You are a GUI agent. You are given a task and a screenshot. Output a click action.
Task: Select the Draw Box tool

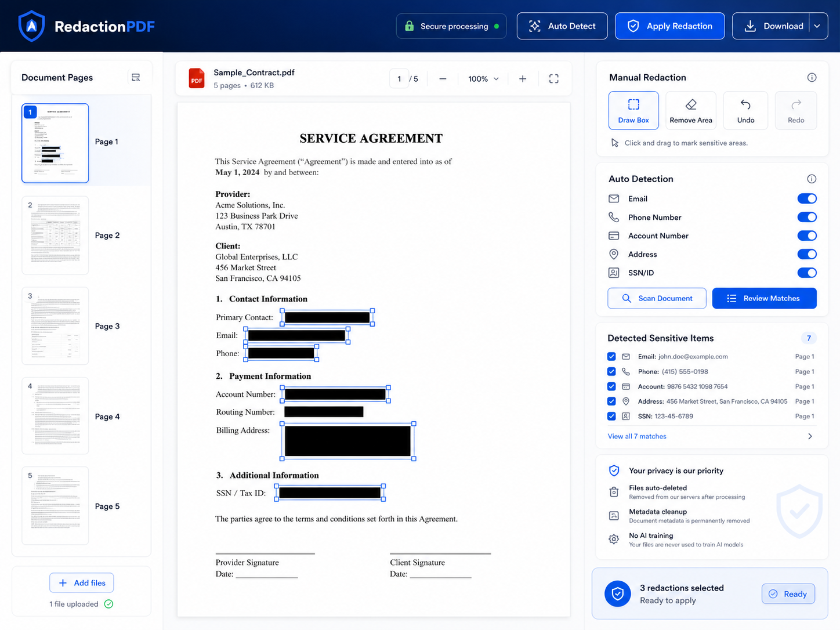[633, 110]
